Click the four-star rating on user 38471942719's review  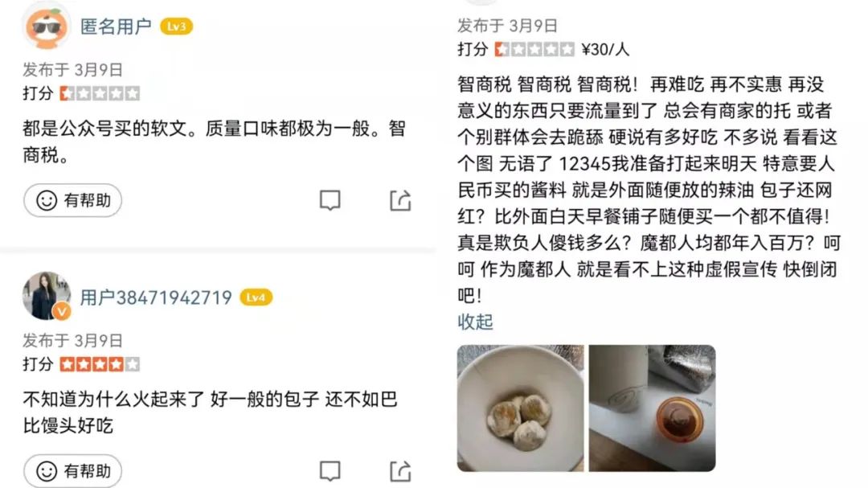[100, 364]
